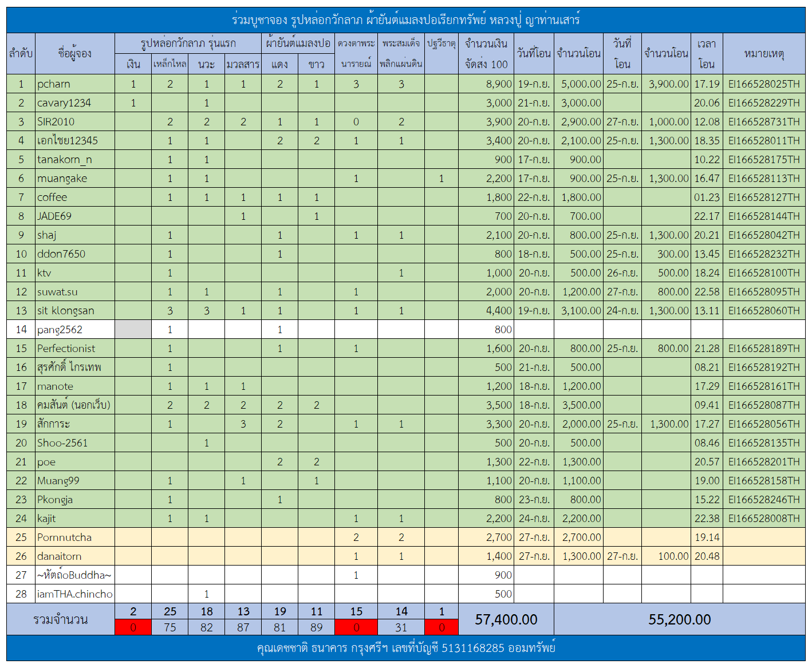Select the 'Pornnutcha' name cell
Screen dimensions: 812x668
pyautogui.click(x=75, y=537)
